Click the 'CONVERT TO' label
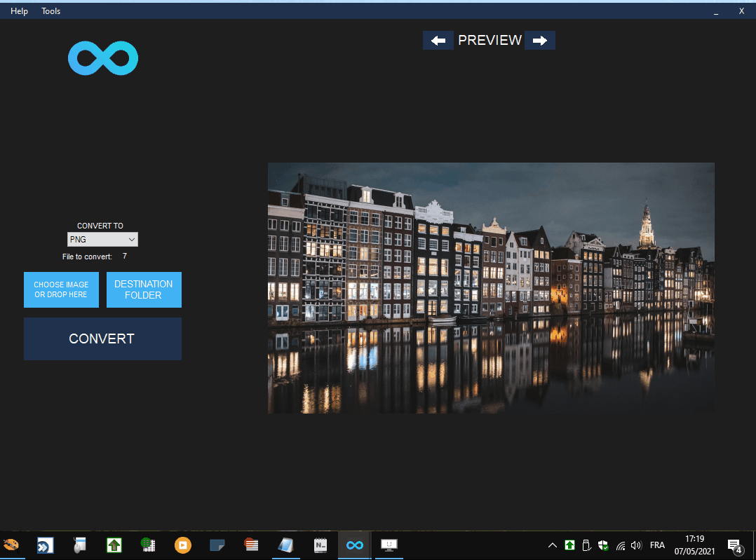The image size is (756, 560). [x=100, y=226]
